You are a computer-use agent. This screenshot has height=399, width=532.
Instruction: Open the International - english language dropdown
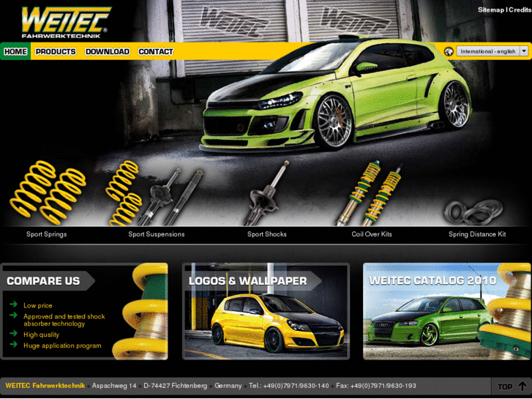(x=492, y=51)
